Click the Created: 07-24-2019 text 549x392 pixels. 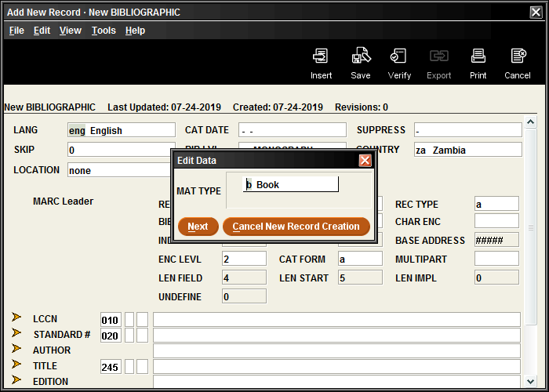point(278,107)
